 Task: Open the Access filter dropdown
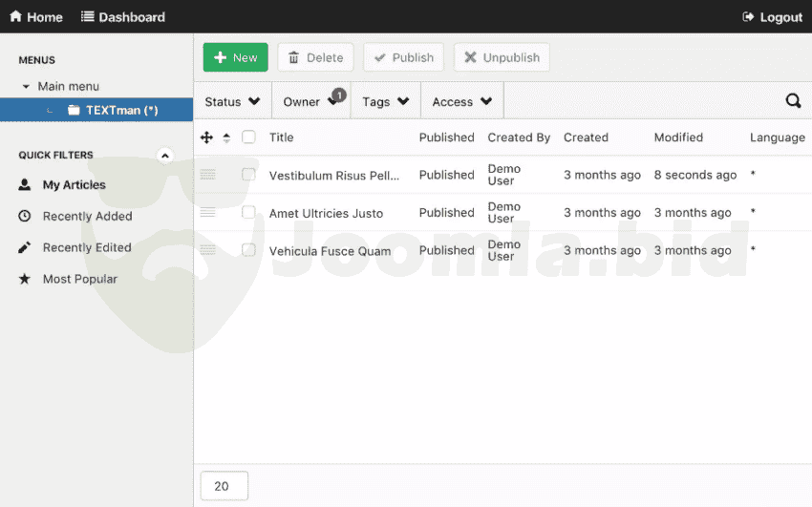click(461, 102)
